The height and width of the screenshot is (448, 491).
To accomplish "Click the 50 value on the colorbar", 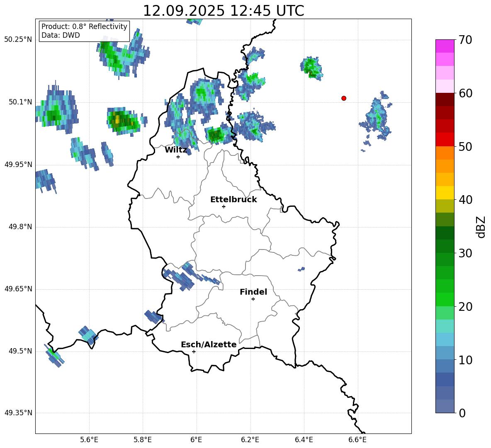I will point(465,147).
